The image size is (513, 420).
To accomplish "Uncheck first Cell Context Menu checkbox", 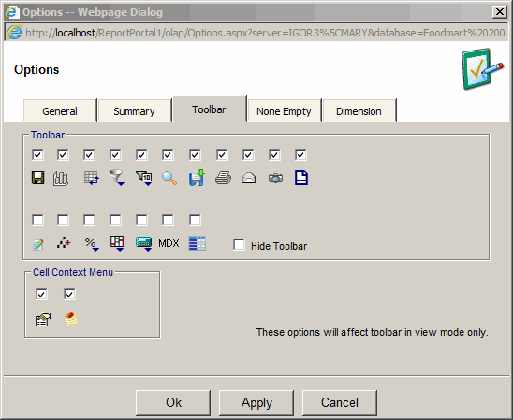I will tap(41, 294).
